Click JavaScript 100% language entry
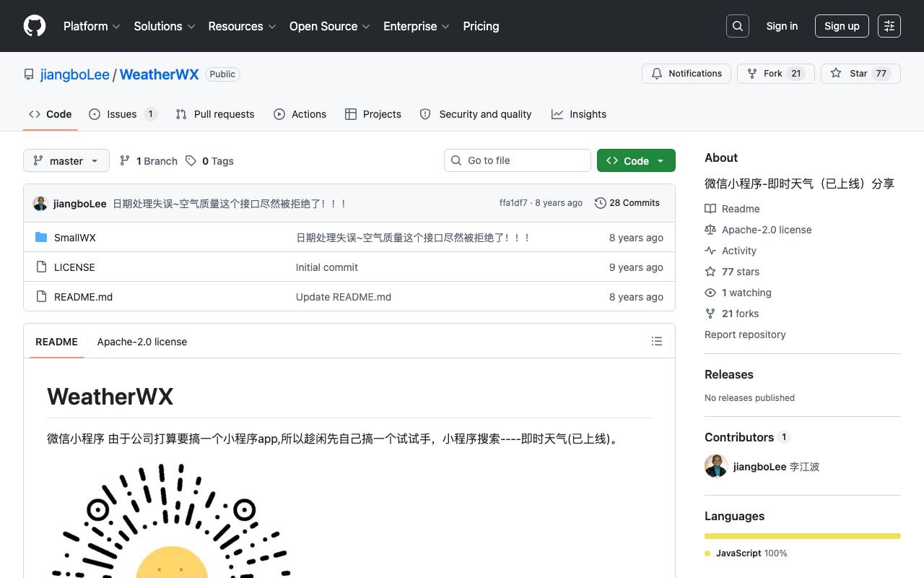924x578 pixels. (746, 553)
